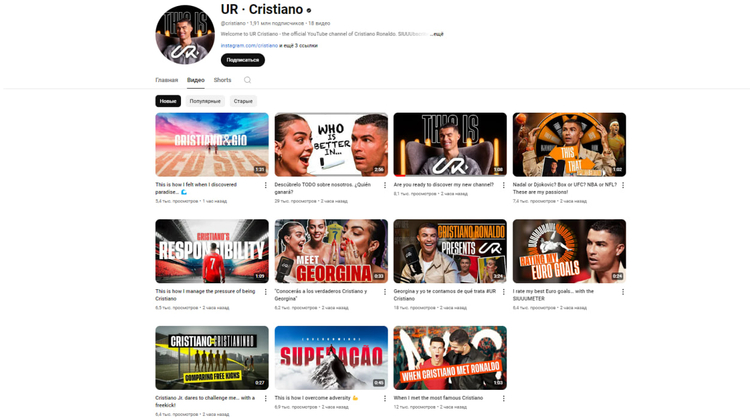Viewport: 750px width, 420px height.
Task: Click title 'Are you ready to discover my new channel?'
Action: (x=443, y=185)
